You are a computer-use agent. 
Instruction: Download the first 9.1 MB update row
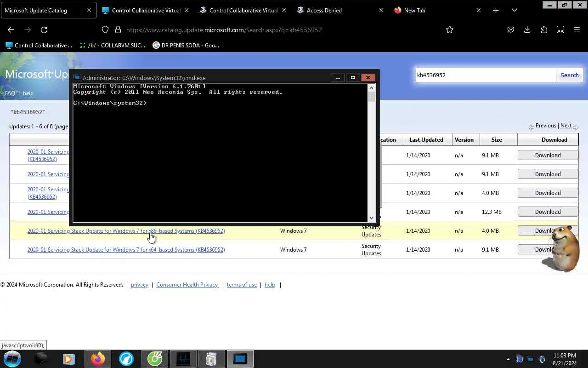click(548, 155)
